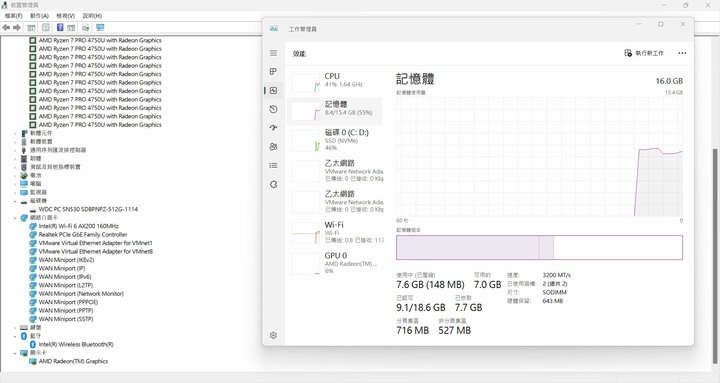Open Startup apps page in Task Manager sidebar
The width and height of the screenshot is (720, 383).
[x=273, y=128]
